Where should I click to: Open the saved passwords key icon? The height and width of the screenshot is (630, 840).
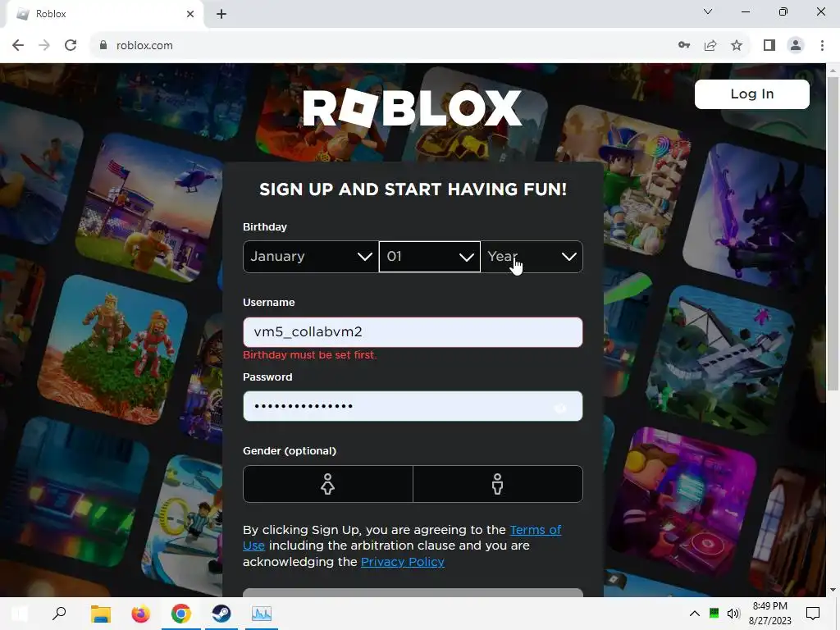tap(684, 46)
